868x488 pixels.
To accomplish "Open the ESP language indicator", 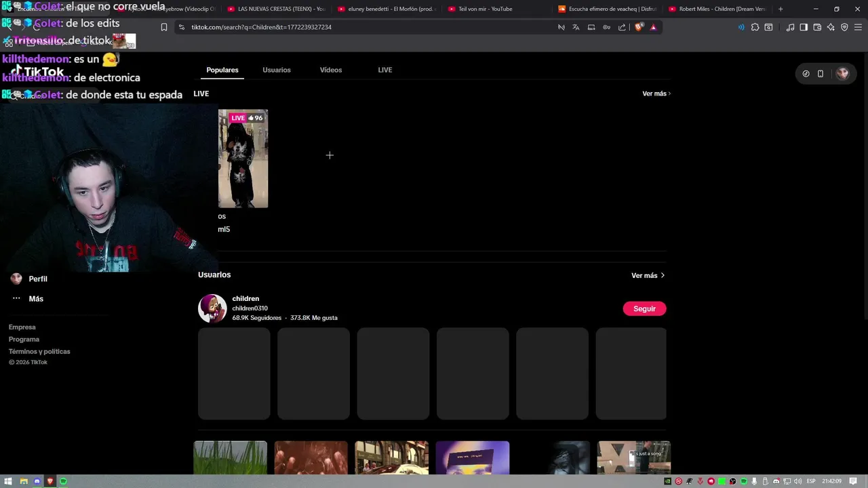I will tap(811, 481).
